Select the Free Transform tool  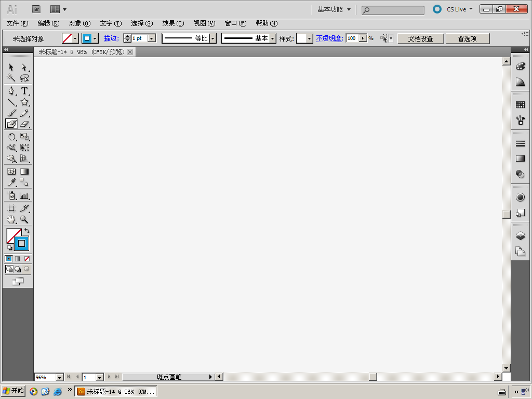pos(24,148)
